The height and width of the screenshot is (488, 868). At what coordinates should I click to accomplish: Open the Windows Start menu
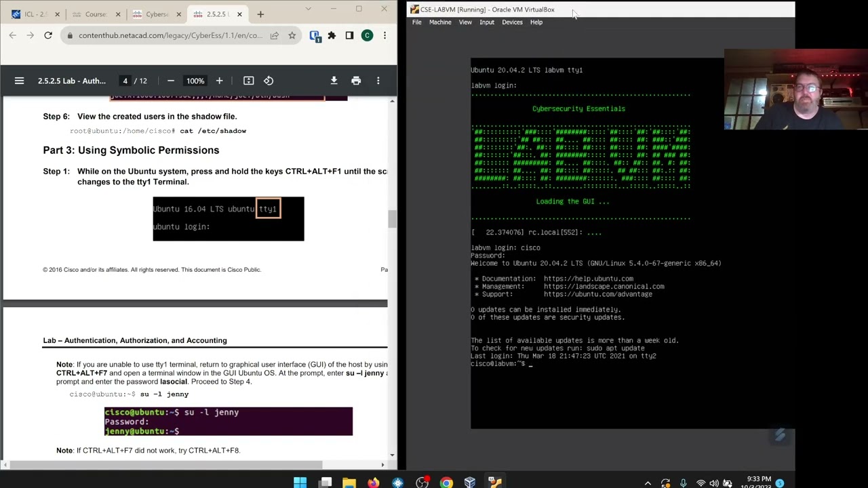[x=300, y=483]
